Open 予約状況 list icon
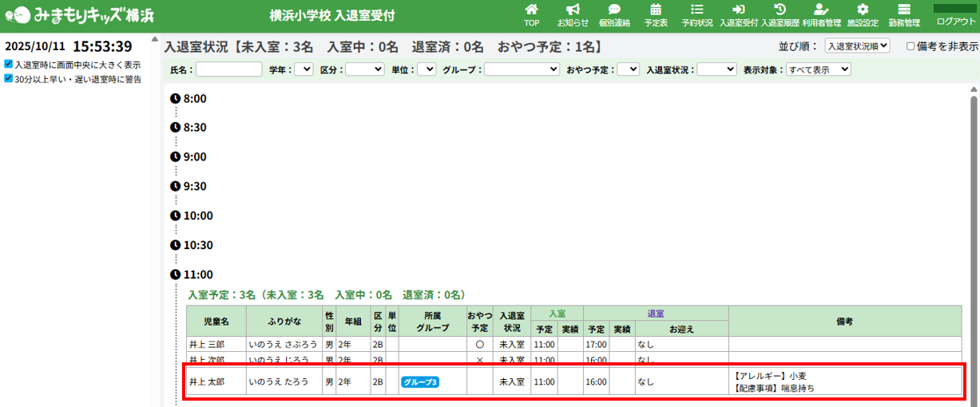The image size is (980, 407). coord(696,15)
